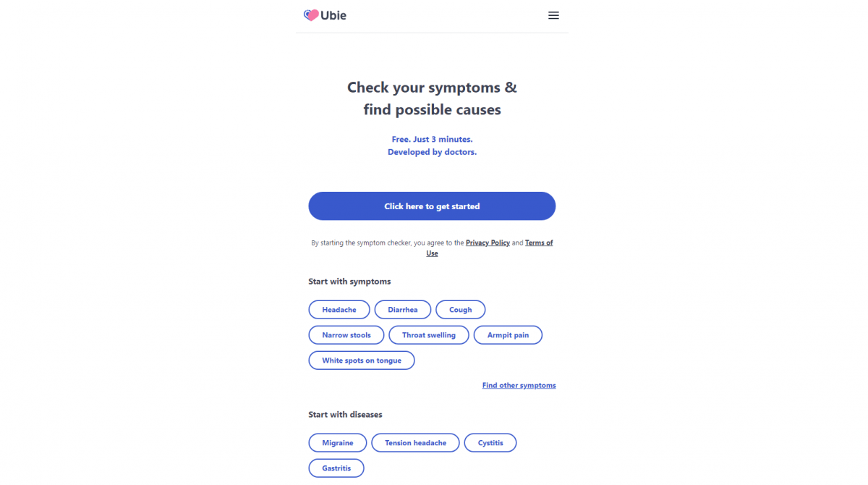This screenshot has height=485, width=868.
Task: Click 'Developed by doctors' tagline
Action: (432, 153)
